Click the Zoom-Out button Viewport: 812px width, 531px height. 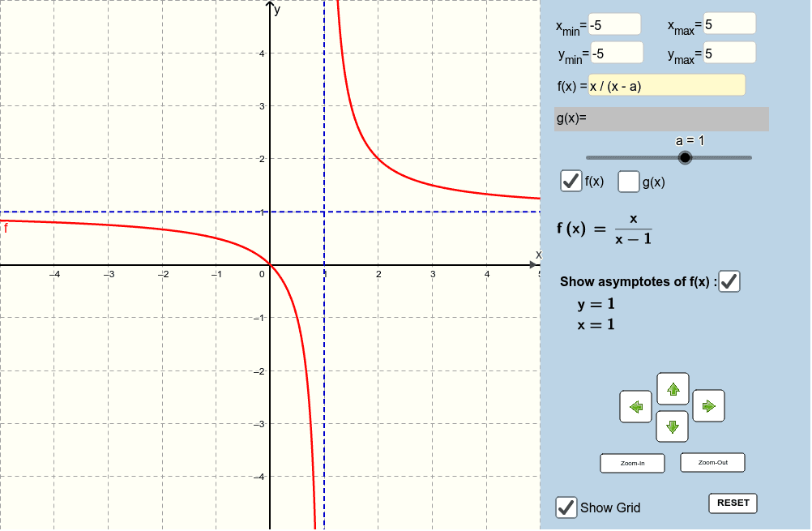pyautogui.click(x=712, y=463)
